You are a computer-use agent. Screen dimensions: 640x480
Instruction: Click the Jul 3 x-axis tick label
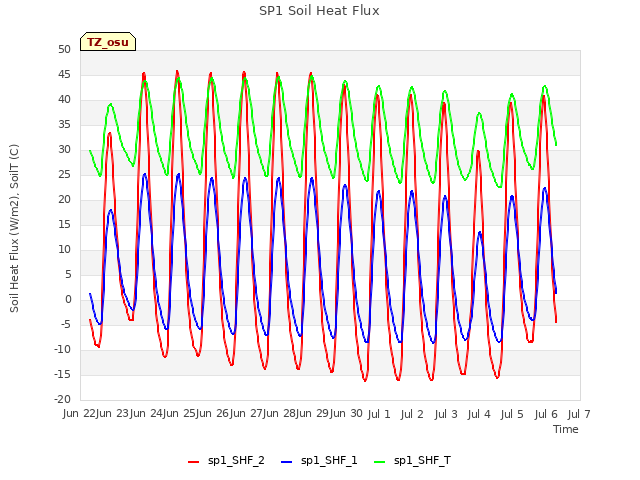(x=446, y=414)
